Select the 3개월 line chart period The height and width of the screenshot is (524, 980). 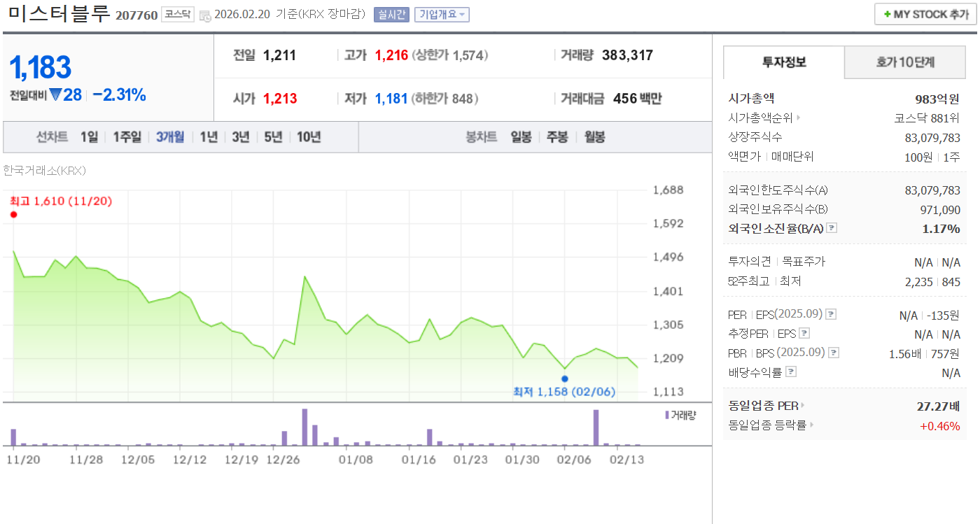click(170, 137)
